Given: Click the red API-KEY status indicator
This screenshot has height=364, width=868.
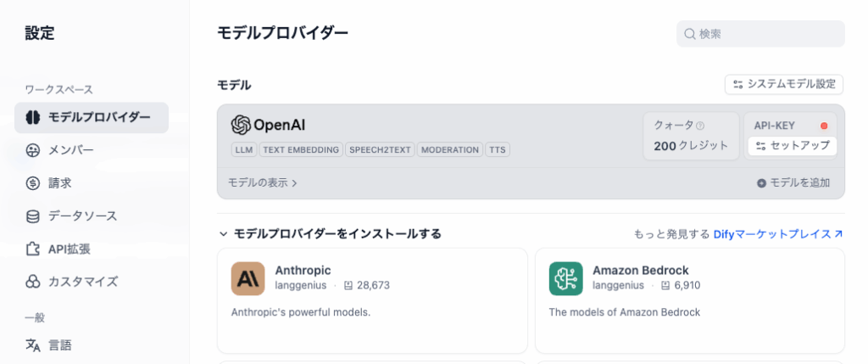Looking at the screenshot, I should tap(824, 126).
